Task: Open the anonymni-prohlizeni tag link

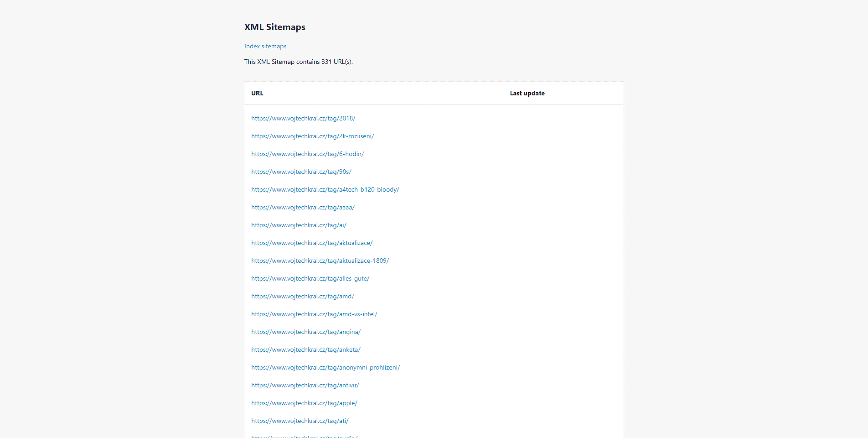Action: tap(325, 368)
